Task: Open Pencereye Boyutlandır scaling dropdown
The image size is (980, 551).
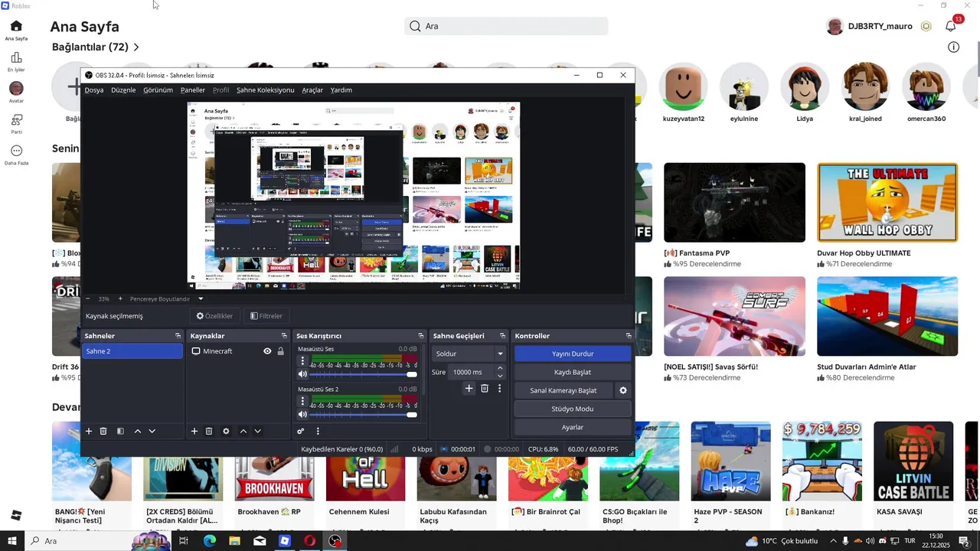Action: click(166, 298)
